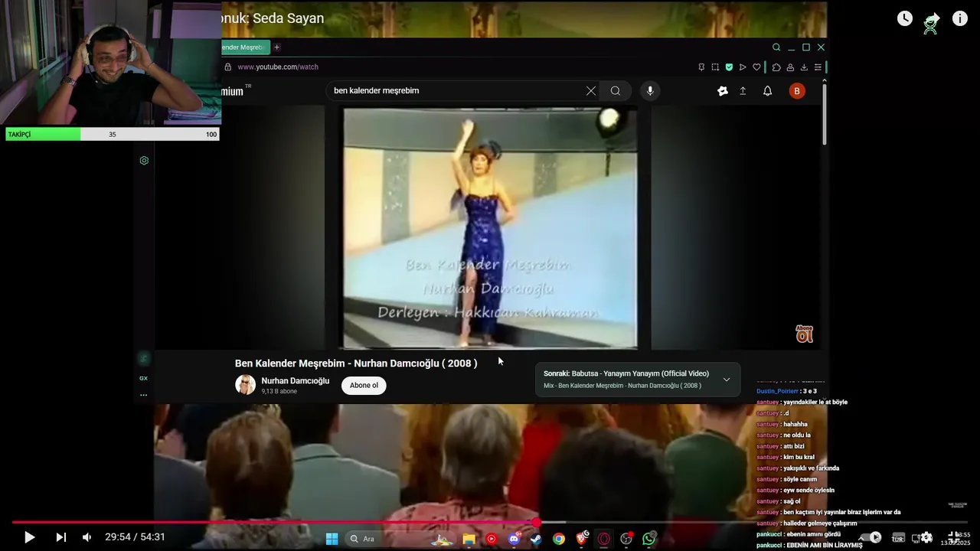Click chat username 'Dustin_Poirierr'

pos(777,391)
